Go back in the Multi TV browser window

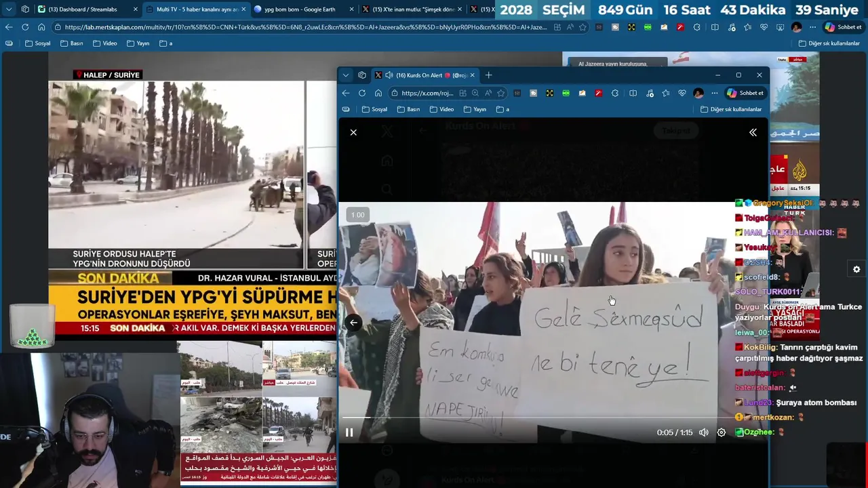[9, 27]
